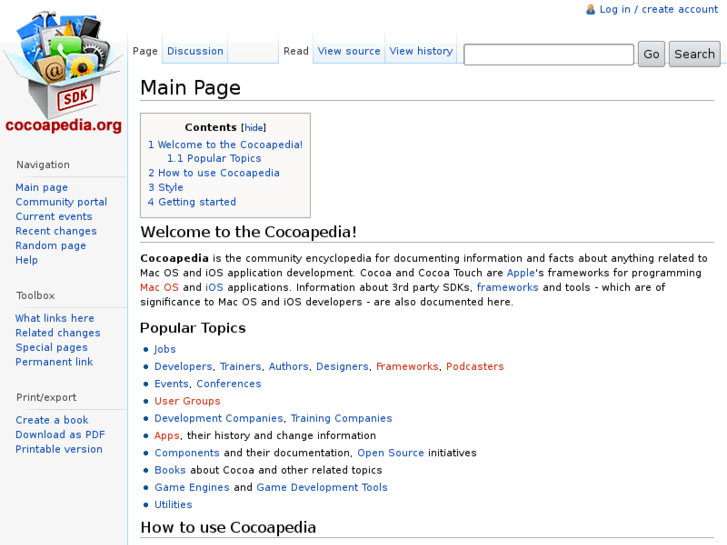Select the Page tab
This screenshot has height=545, width=727.
[x=145, y=51]
